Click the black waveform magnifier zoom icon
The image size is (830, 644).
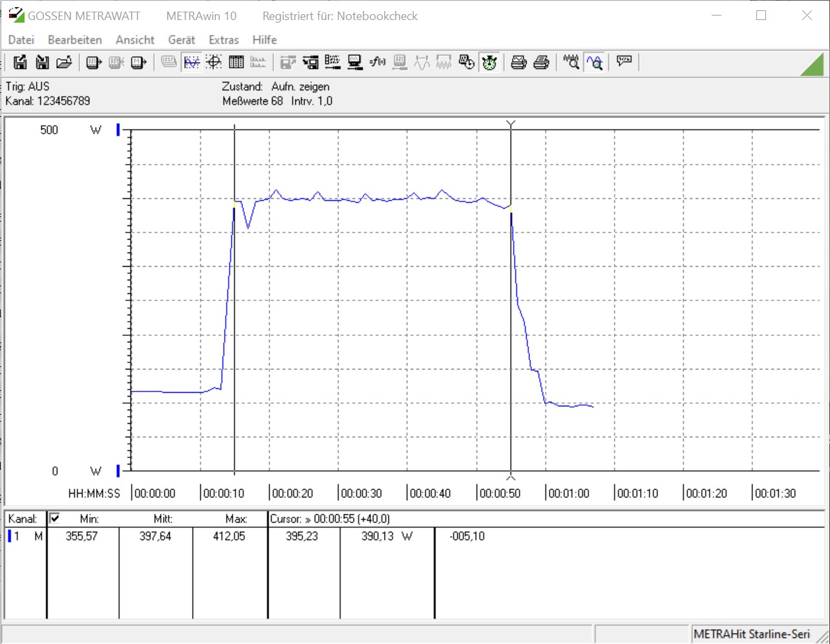pyautogui.click(x=571, y=62)
